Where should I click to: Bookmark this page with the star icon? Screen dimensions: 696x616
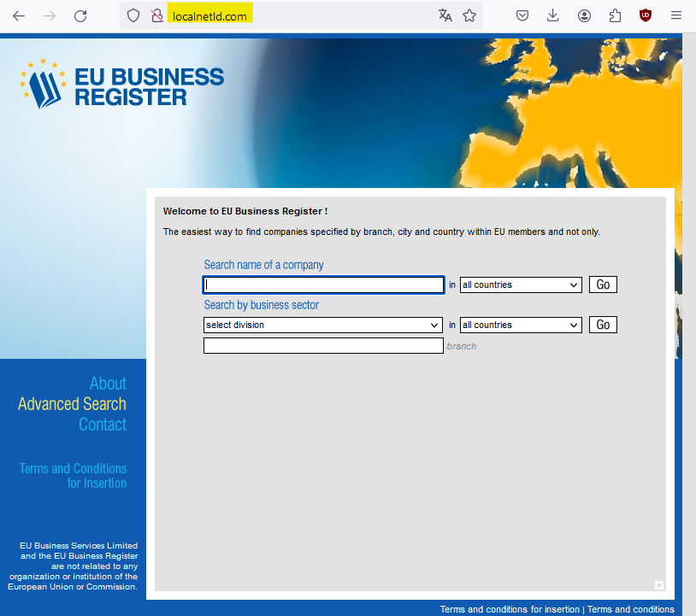click(x=469, y=15)
